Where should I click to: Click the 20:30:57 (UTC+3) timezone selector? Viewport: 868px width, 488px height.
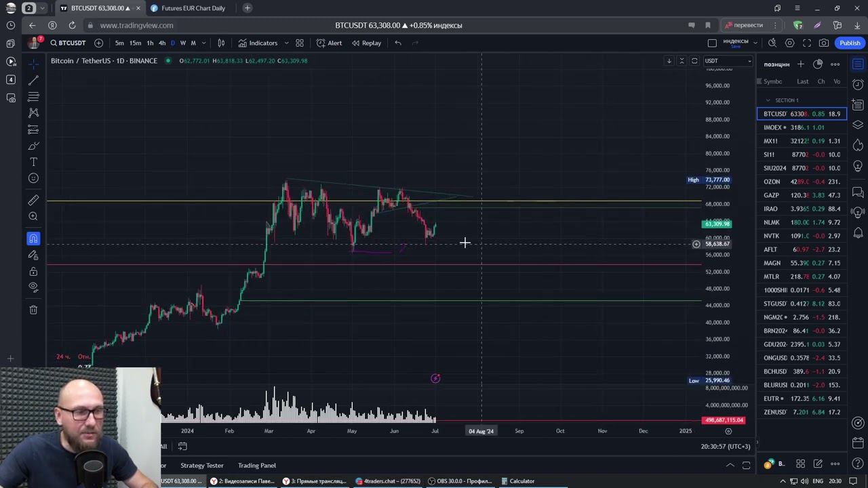tap(726, 446)
